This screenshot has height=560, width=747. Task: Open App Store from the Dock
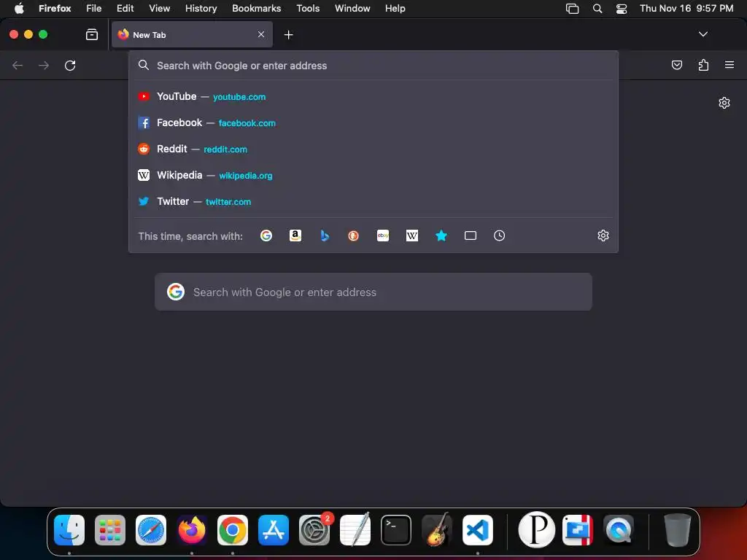pyautogui.click(x=274, y=530)
